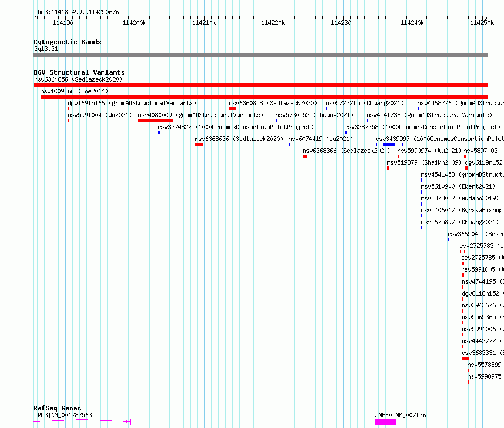
Task: Click the 114240k ruler tick label
Action: [x=412, y=23]
